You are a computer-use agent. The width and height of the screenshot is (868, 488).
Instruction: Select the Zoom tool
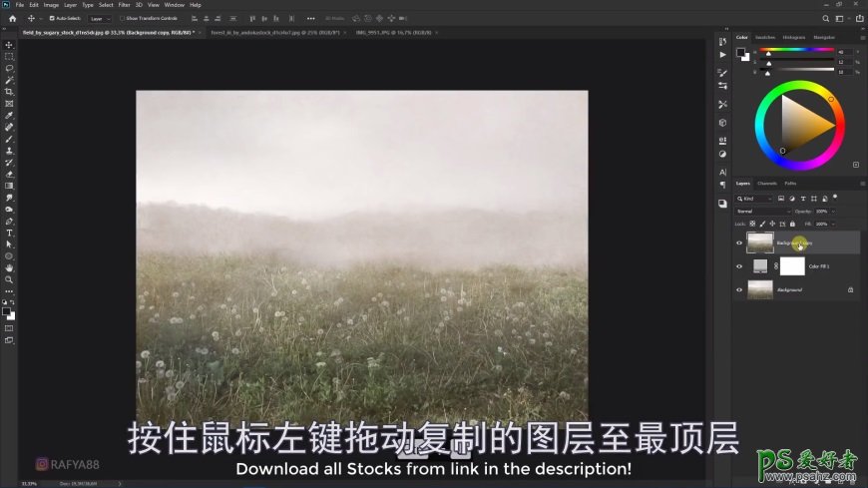pos(9,279)
